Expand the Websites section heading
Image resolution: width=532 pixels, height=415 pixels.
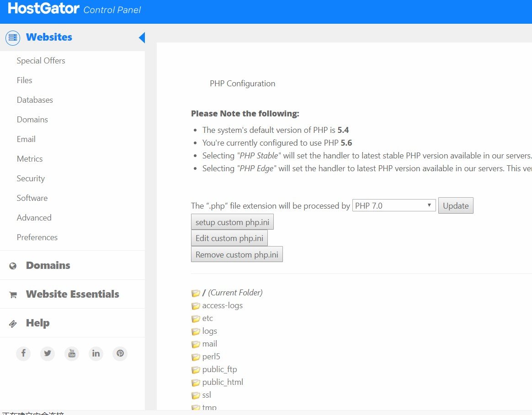[x=49, y=37]
